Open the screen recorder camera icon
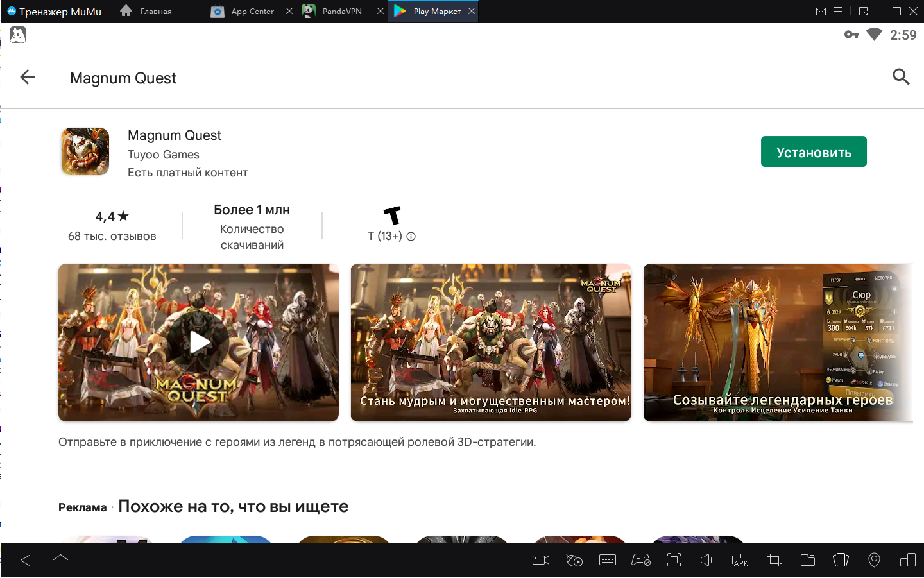This screenshot has height=578, width=924. click(541, 560)
